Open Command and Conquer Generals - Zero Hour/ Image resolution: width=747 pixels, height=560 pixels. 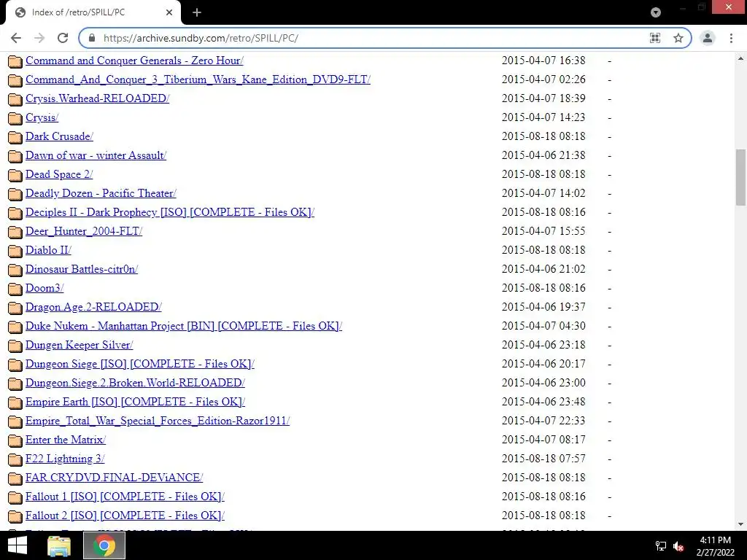click(x=134, y=61)
